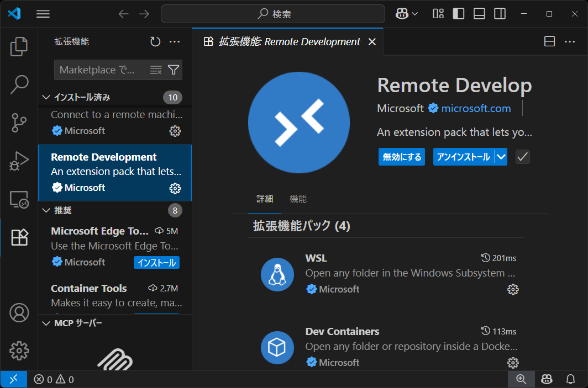
Task: Switch to the 機能 tab
Action: click(298, 199)
